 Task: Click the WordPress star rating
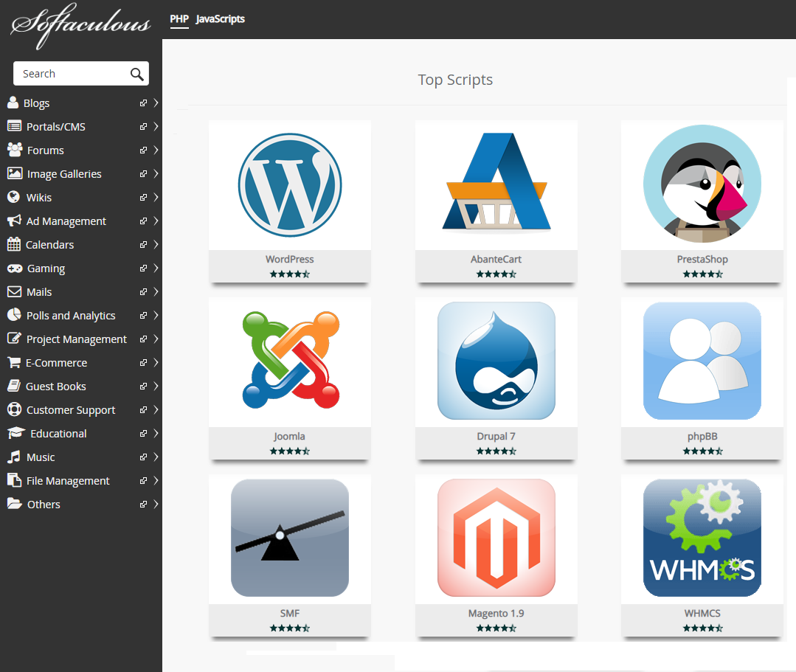tap(289, 274)
